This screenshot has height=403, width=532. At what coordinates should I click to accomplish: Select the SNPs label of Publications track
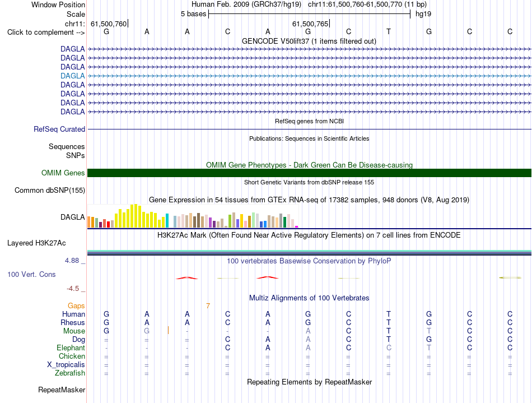click(76, 155)
